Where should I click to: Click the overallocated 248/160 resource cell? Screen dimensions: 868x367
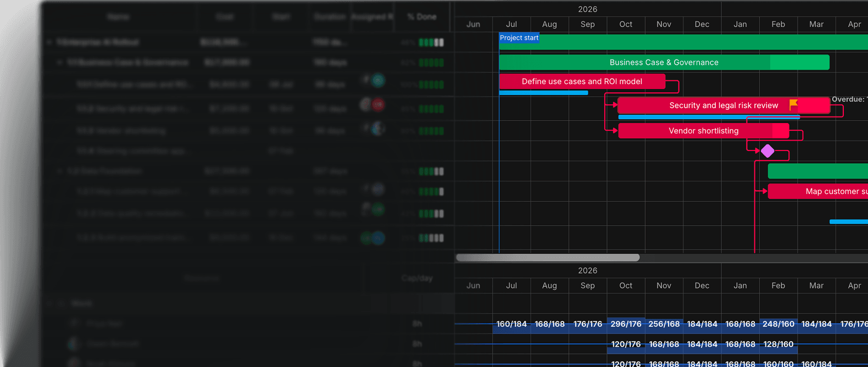click(x=778, y=324)
